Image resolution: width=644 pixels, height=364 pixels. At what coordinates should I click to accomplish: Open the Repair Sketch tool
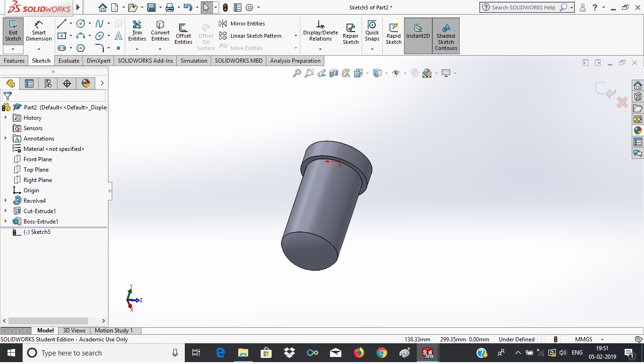350,33
